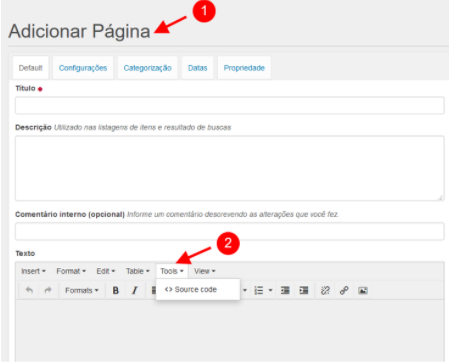Open numbered list style options arrow
Screen dimensions: 449x362
pyautogui.click(x=270, y=290)
